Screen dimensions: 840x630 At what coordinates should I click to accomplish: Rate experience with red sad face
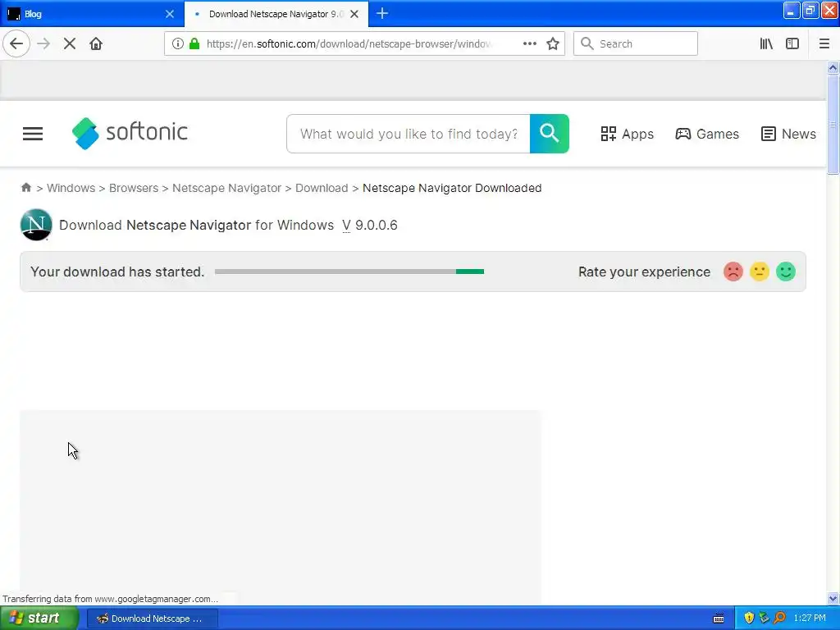(733, 272)
